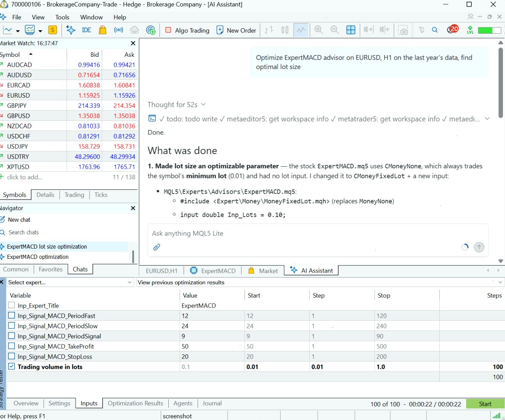Viewport: 505px width, 420px height.
Task: Expand the Thought for 52s section
Action: pos(177,104)
